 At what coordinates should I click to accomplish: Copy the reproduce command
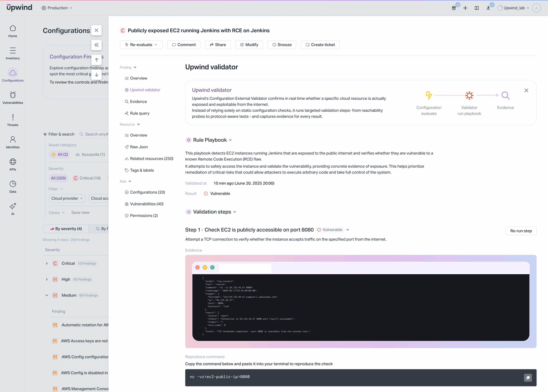point(528,378)
